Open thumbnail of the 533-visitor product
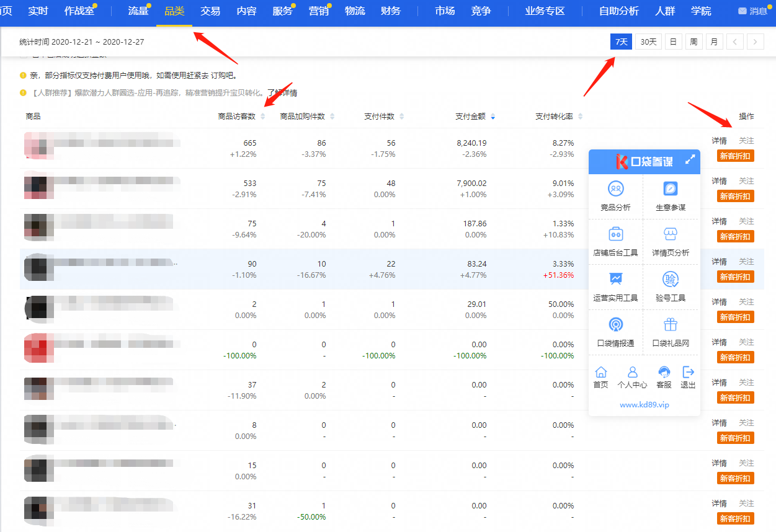 pos(38,187)
